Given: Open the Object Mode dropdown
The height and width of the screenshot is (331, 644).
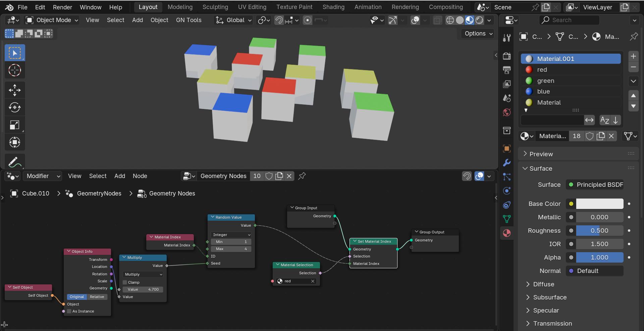Looking at the screenshot, I should (52, 20).
